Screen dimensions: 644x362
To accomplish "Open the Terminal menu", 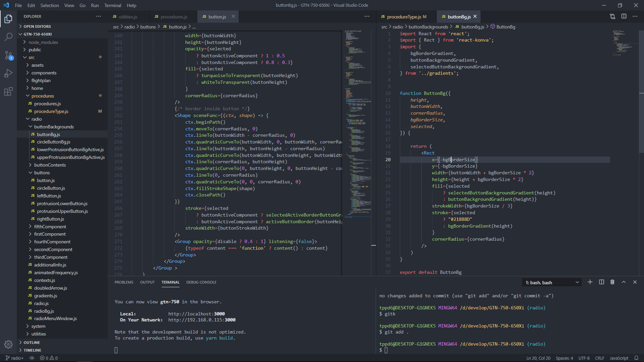I will 112,5.
